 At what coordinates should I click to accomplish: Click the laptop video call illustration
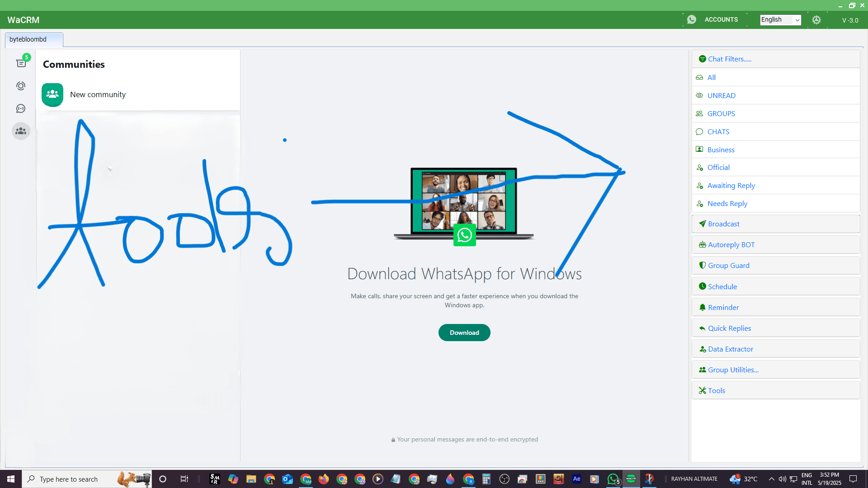point(464,203)
